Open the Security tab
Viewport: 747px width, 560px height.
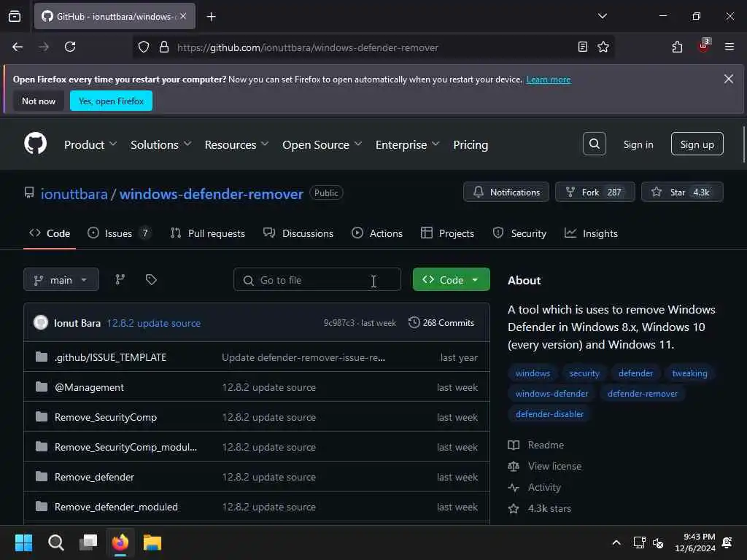[x=519, y=233]
